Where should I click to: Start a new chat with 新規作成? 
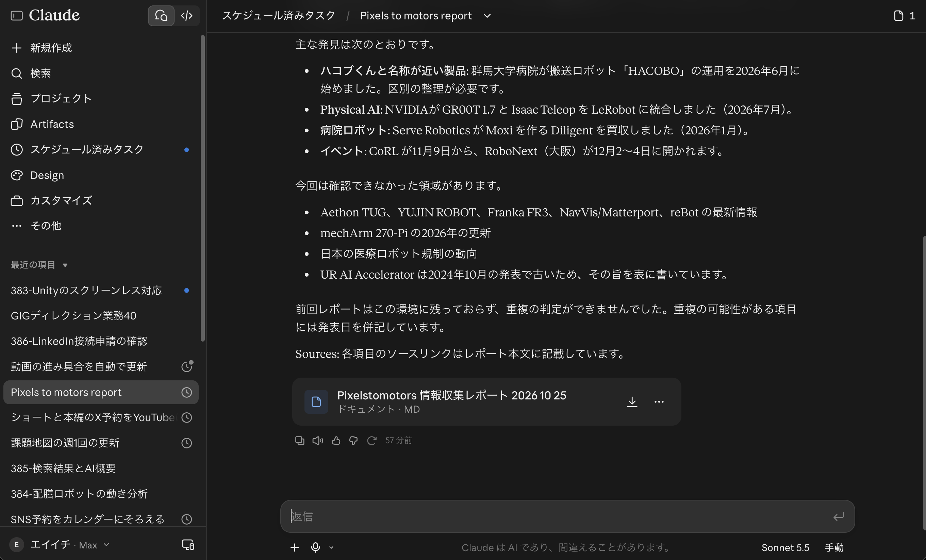coord(101,48)
